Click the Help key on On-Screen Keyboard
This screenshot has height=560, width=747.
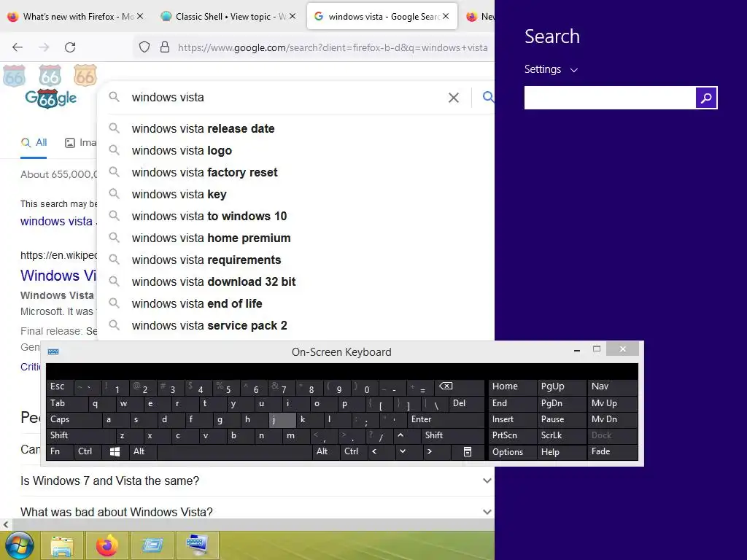pyautogui.click(x=561, y=452)
